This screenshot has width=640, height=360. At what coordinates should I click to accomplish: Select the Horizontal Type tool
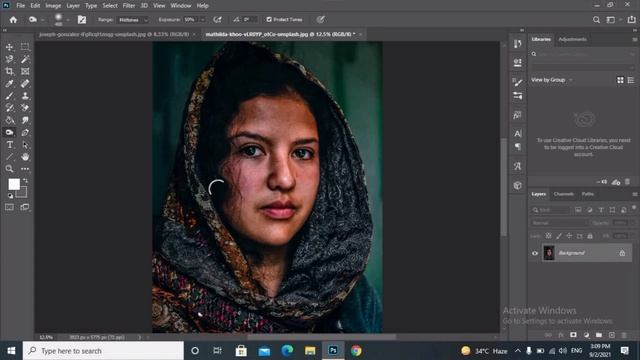[9, 144]
